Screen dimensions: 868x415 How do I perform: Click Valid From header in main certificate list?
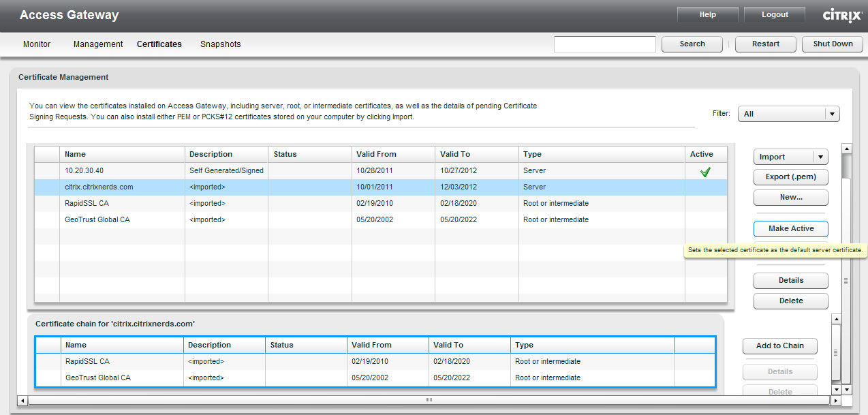393,154
